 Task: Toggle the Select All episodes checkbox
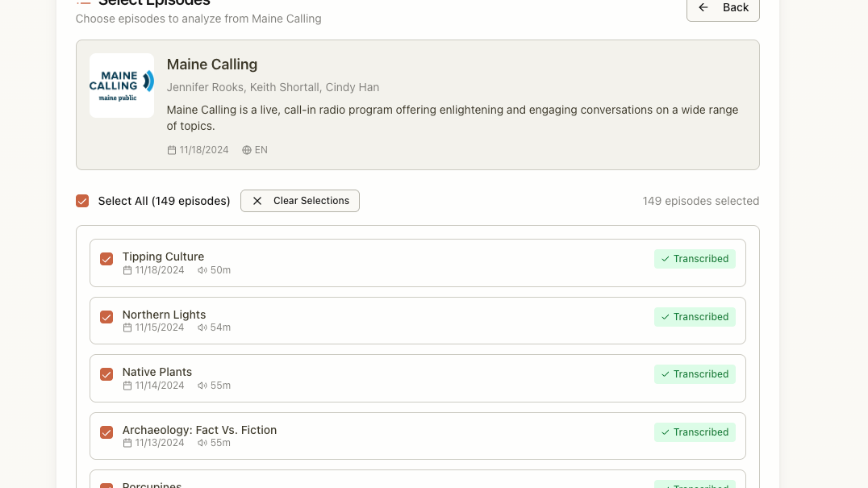[82, 201]
